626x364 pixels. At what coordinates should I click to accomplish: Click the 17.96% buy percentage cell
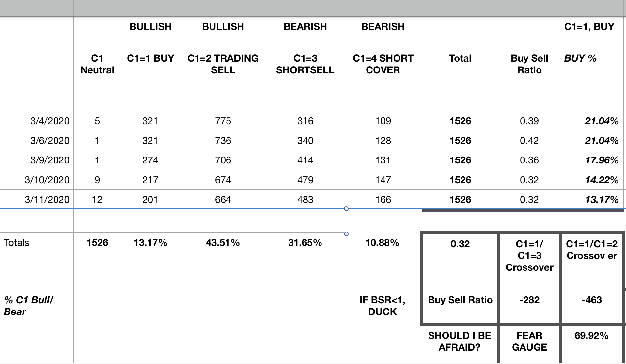[602, 160]
